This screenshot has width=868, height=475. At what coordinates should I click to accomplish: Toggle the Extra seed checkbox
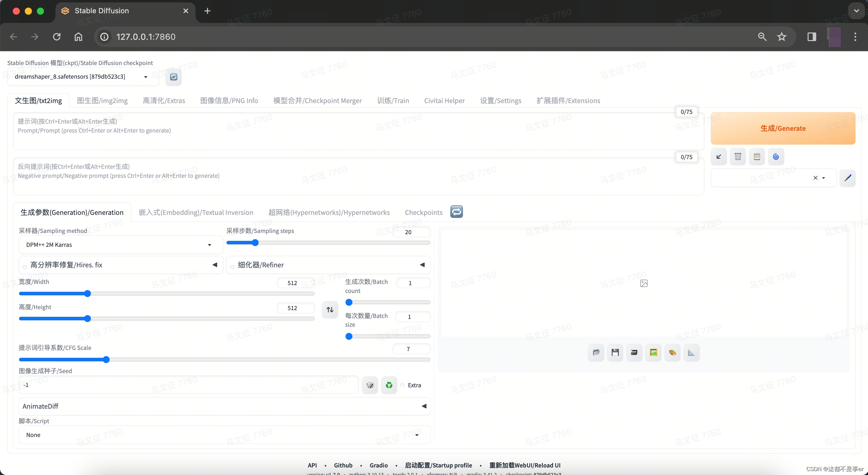[402, 385]
